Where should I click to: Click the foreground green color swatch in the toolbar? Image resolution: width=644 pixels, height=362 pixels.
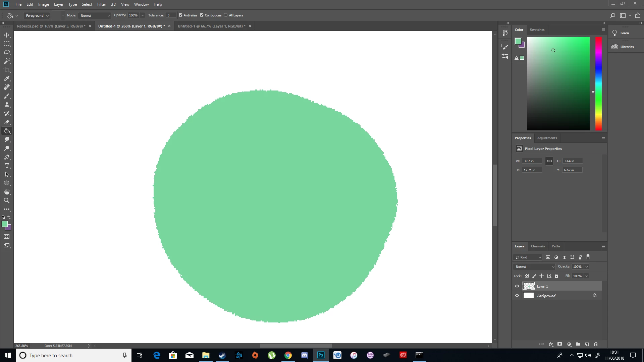[x=4, y=224]
